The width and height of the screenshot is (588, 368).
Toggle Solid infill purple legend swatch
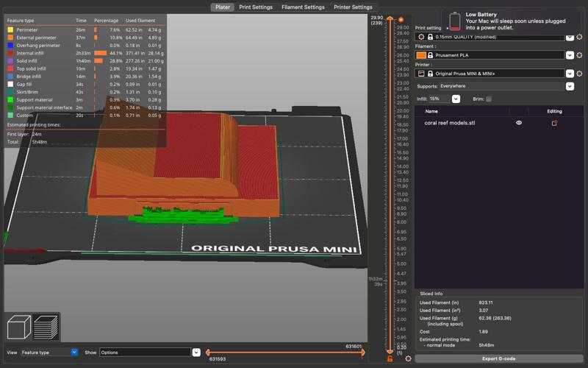click(x=10, y=61)
